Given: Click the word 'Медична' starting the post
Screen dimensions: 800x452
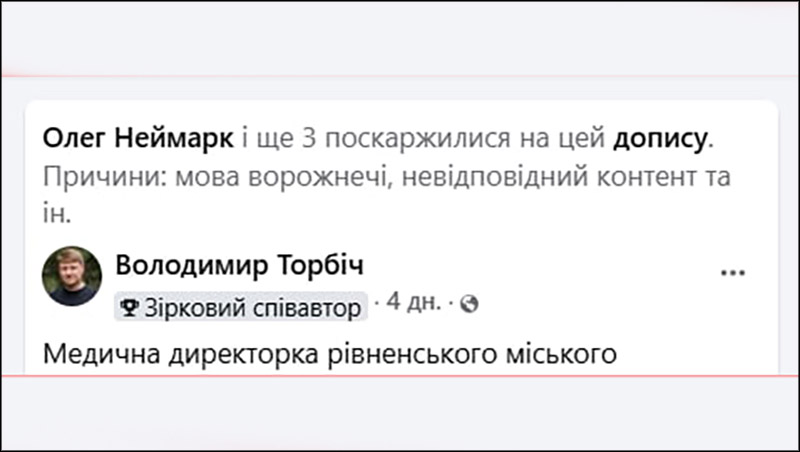Looking at the screenshot, I should [x=102, y=355].
